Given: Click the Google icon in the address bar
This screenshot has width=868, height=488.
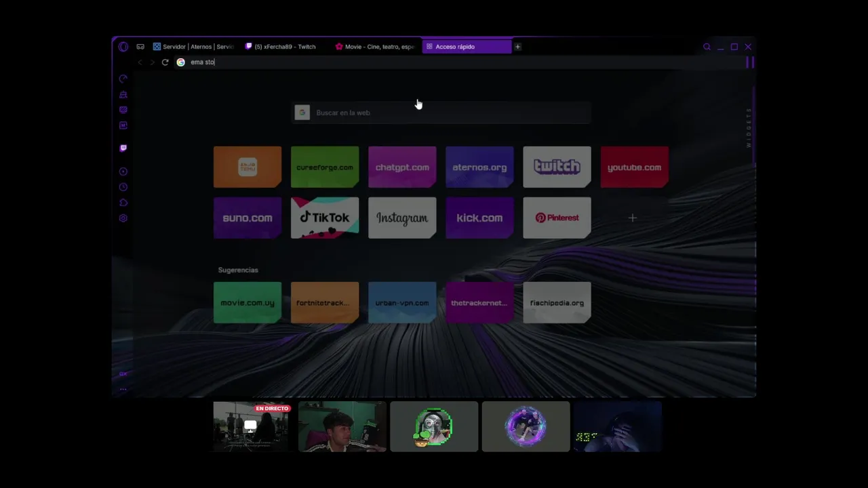Looking at the screenshot, I should pyautogui.click(x=180, y=62).
